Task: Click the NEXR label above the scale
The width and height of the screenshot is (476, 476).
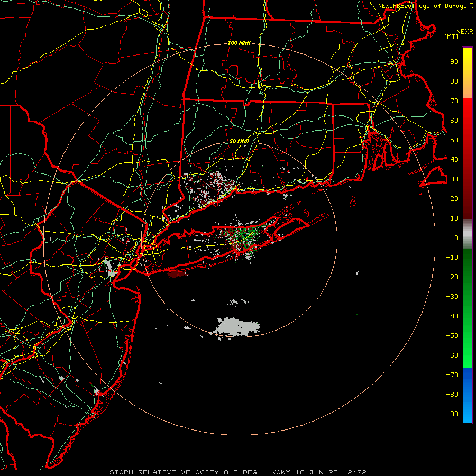Action: click(465, 32)
